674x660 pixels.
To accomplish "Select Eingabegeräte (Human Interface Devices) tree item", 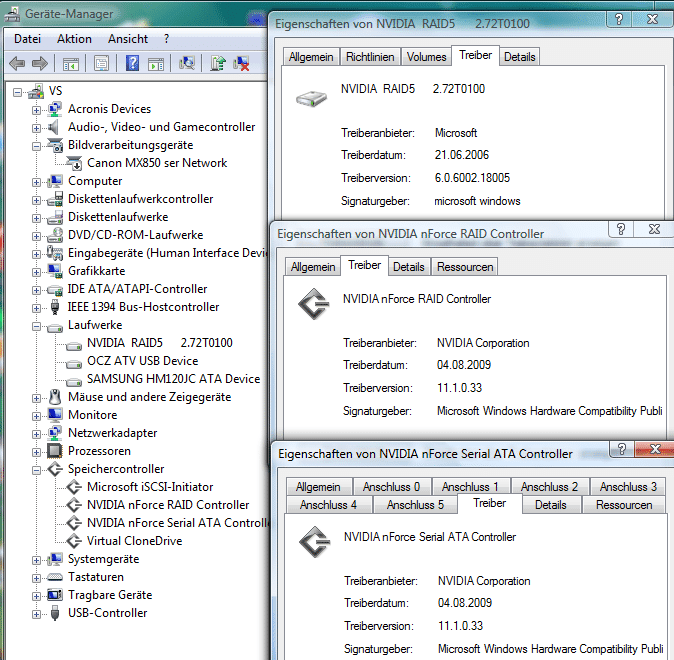I will tap(168, 253).
